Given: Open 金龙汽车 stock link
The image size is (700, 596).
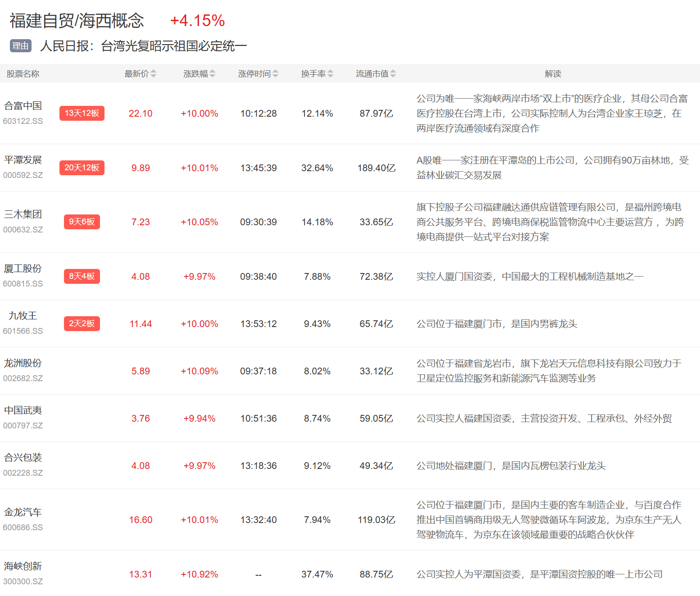Looking at the screenshot, I should [23, 512].
